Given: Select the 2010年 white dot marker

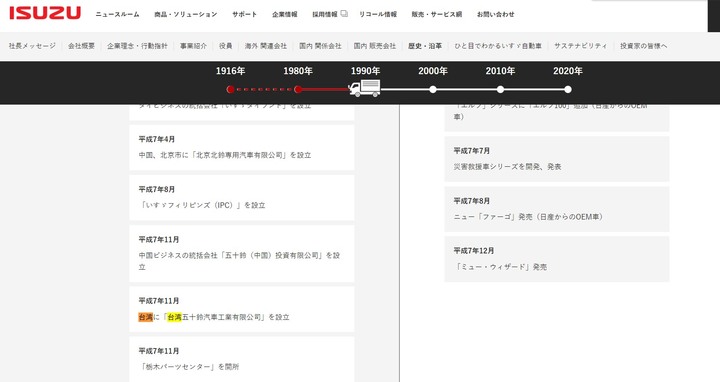Looking at the screenshot, I should [x=501, y=90].
